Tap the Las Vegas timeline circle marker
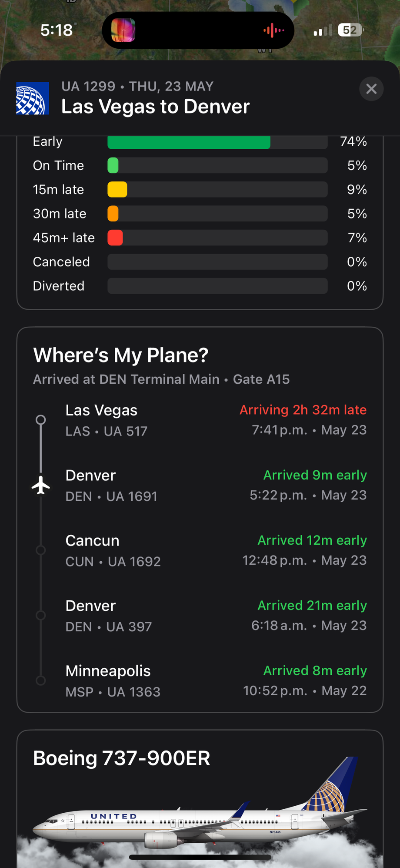Image resolution: width=400 pixels, height=868 pixels. [40, 420]
